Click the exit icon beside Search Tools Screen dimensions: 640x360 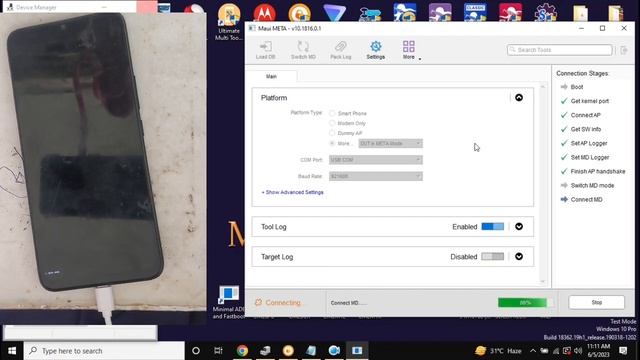624,50
